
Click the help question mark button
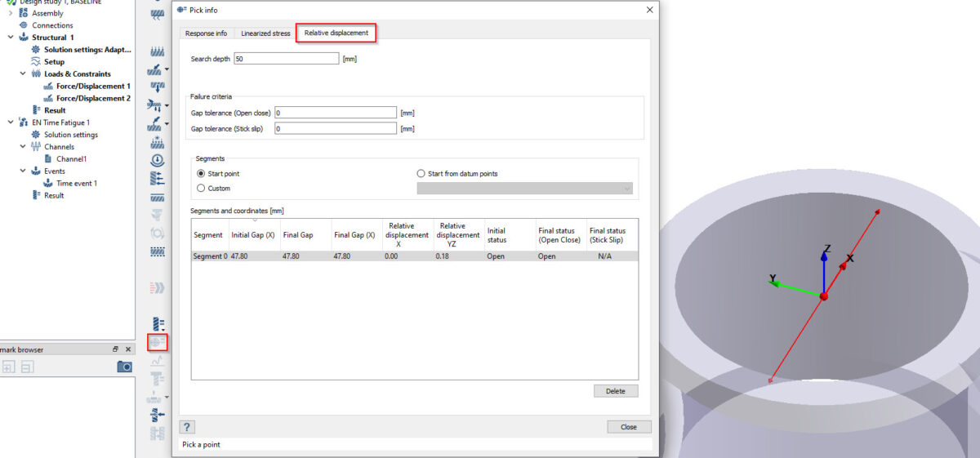click(x=188, y=427)
